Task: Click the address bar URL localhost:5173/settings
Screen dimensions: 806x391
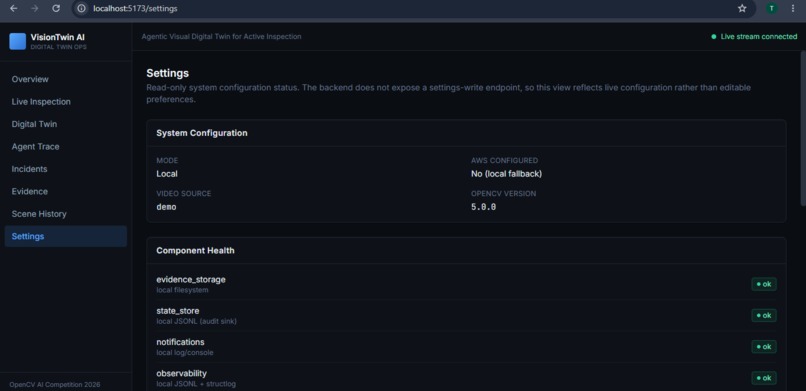Action: (135, 9)
